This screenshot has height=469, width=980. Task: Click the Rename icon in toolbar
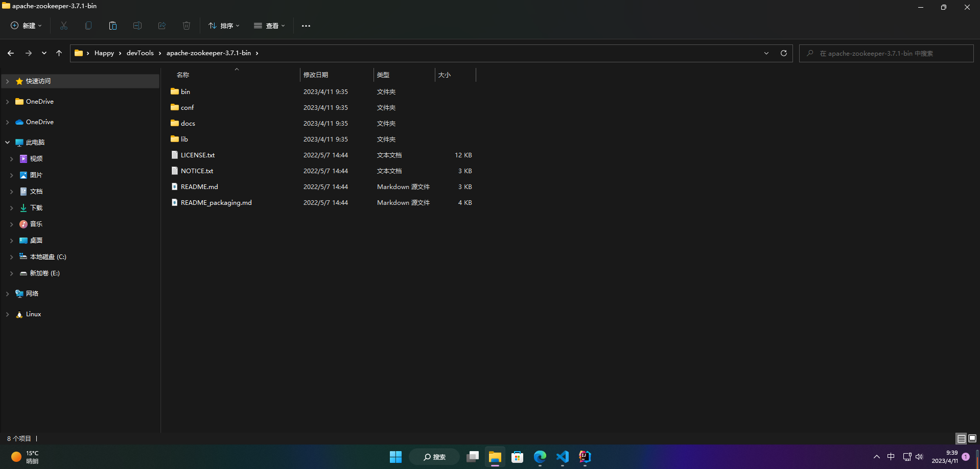pyautogui.click(x=137, y=26)
